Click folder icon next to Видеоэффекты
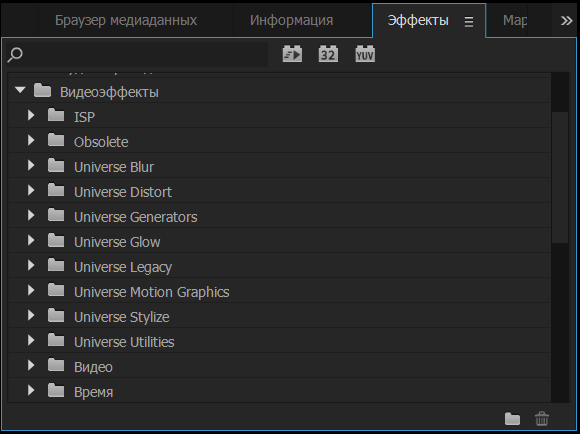580x434 pixels. coord(43,91)
